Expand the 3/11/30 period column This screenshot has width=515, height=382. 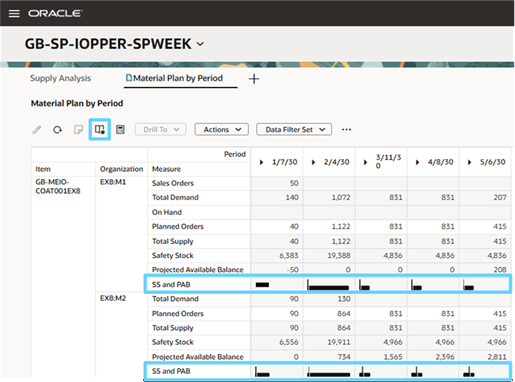click(365, 162)
